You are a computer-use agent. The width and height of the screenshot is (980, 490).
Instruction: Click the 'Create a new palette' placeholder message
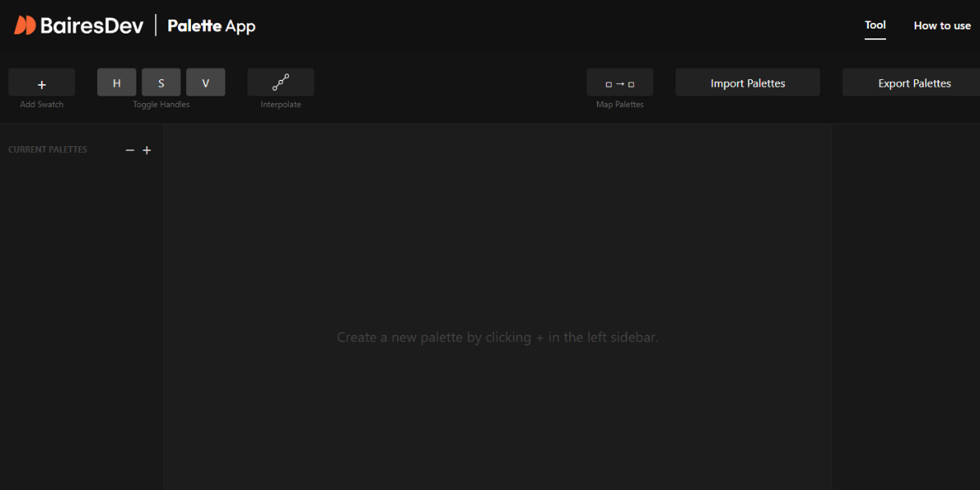(x=497, y=337)
